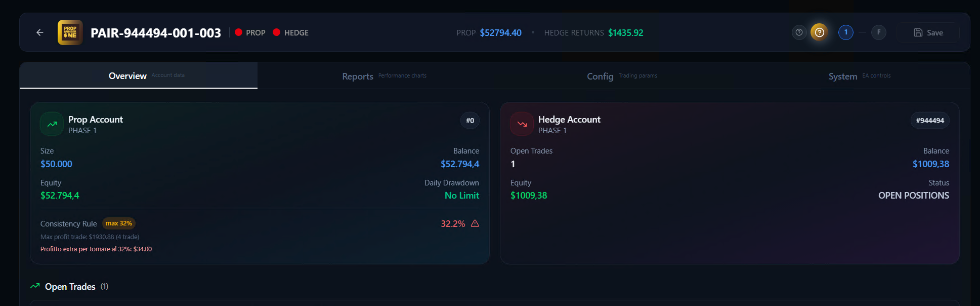Click the back arrow icon
980x306 pixels.
coord(40,32)
